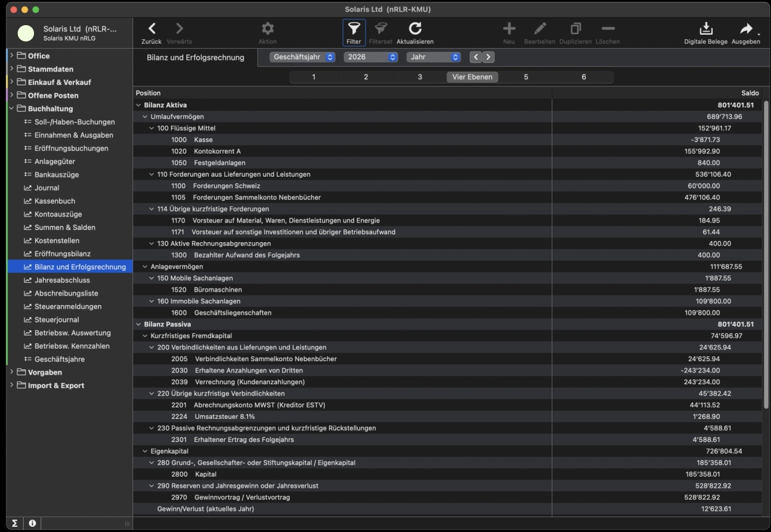Select level 3 in the level selector
Screen dimensions: 771x532
click(420, 77)
